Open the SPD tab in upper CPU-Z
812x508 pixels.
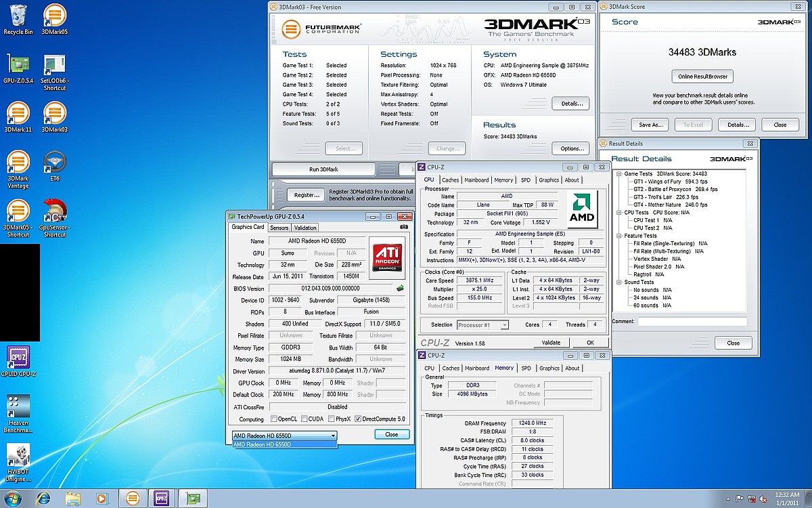(x=526, y=180)
